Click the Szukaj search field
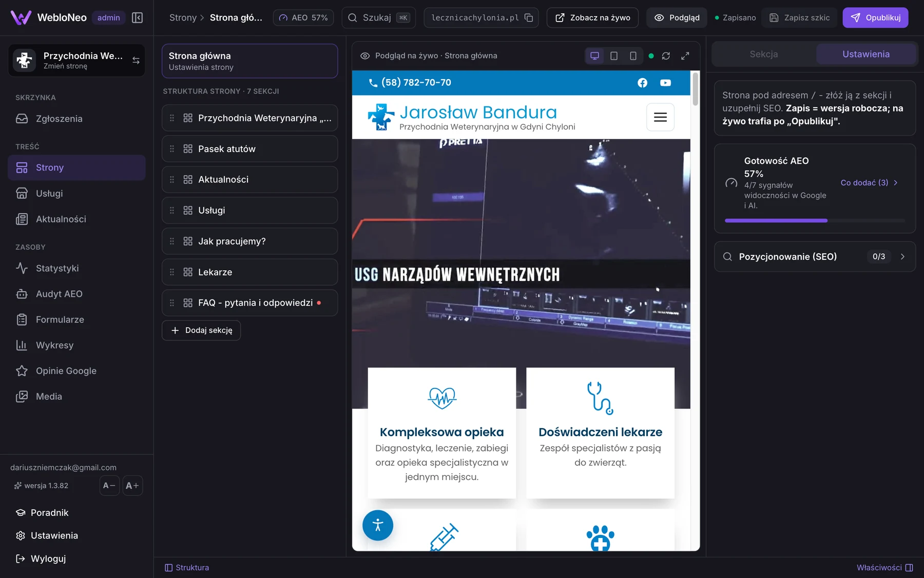Screen dimensions: 924x578 click(378, 17)
